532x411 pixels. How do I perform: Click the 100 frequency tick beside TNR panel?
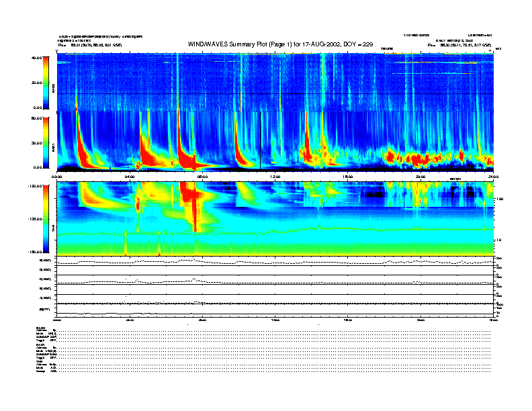pos(500,199)
